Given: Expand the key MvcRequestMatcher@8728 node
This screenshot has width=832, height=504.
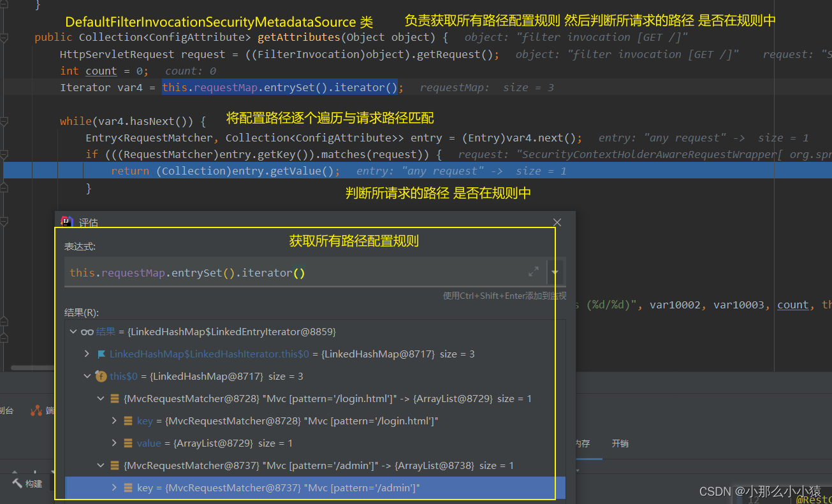Looking at the screenshot, I should click(114, 421).
